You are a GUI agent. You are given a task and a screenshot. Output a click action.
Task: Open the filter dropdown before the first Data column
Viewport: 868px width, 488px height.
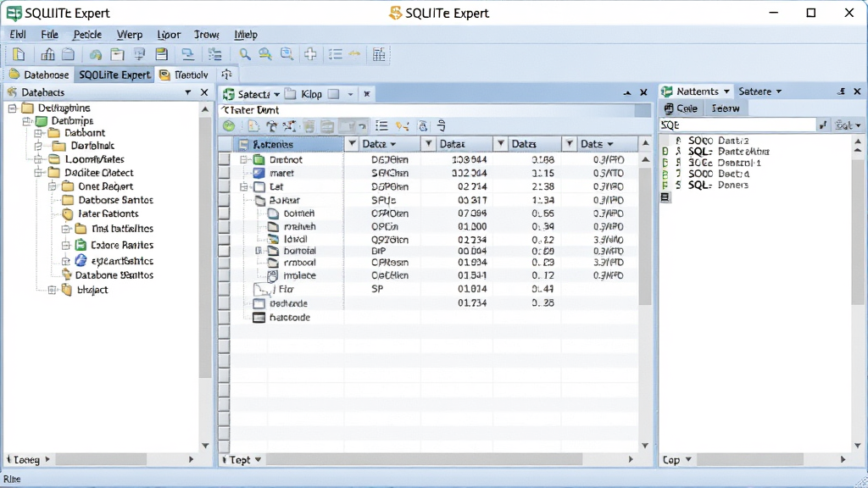click(x=352, y=144)
